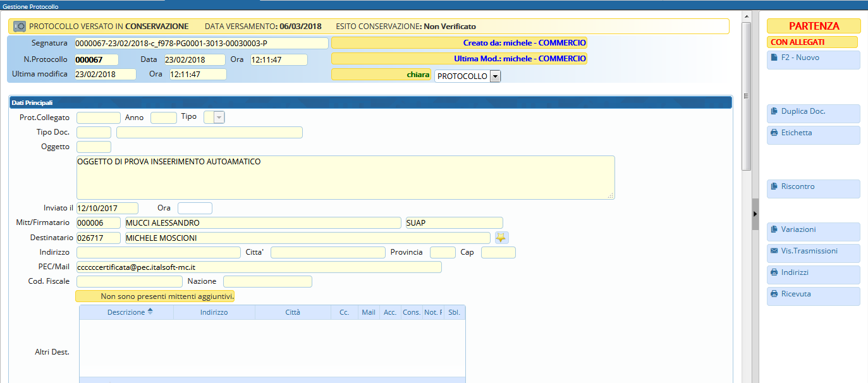Viewport: 868px width, 383px height.
Task: Click the Indirizzo column header
Action: pos(214,312)
